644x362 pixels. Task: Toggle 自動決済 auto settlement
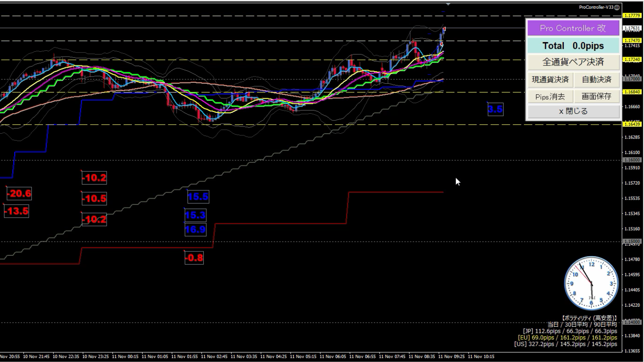(596, 80)
